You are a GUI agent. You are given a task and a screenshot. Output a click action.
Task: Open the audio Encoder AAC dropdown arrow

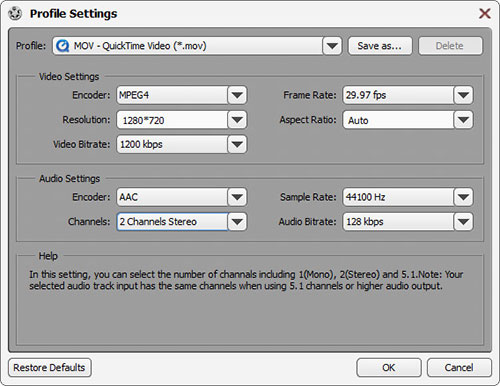click(x=237, y=197)
